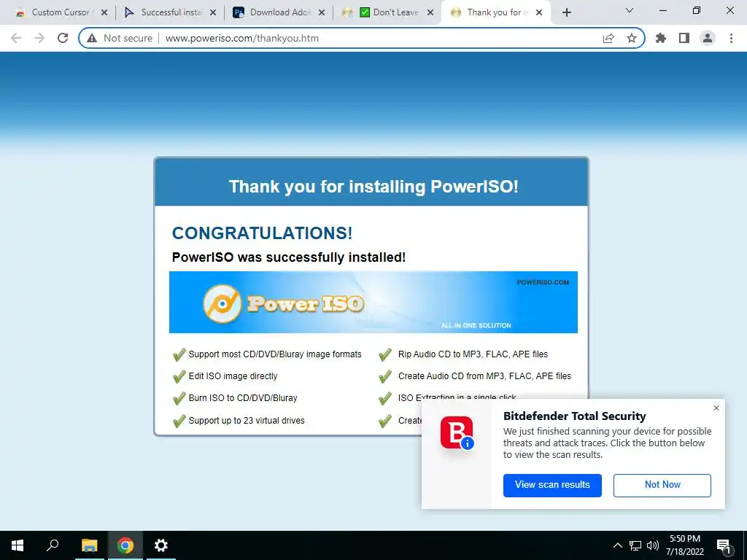Open File Explorer from taskbar
This screenshot has width=747, height=560.
click(89, 545)
